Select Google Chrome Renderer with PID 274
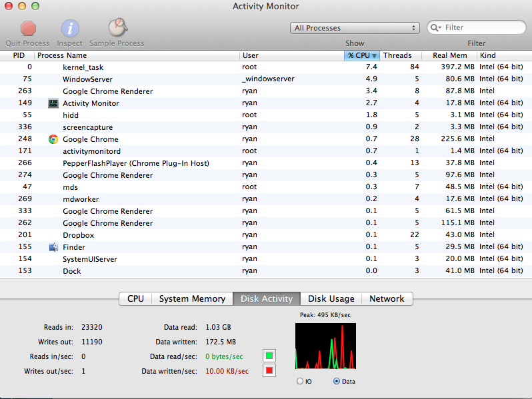Viewport: 532px width, 399px height. pos(266,175)
